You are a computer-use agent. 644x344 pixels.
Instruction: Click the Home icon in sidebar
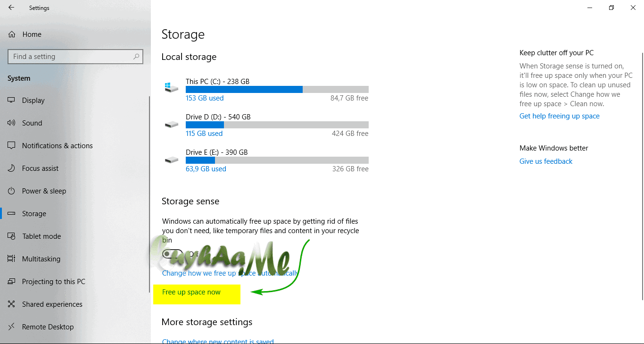(12, 34)
